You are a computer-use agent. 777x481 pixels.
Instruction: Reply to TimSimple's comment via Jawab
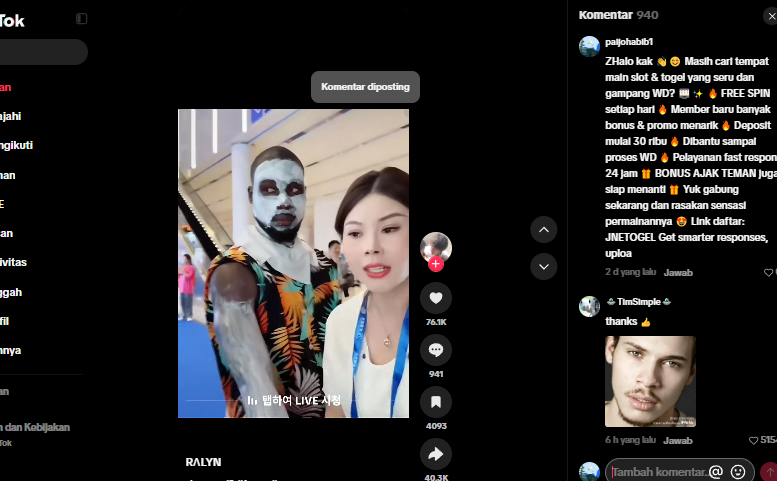[x=678, y=440]
